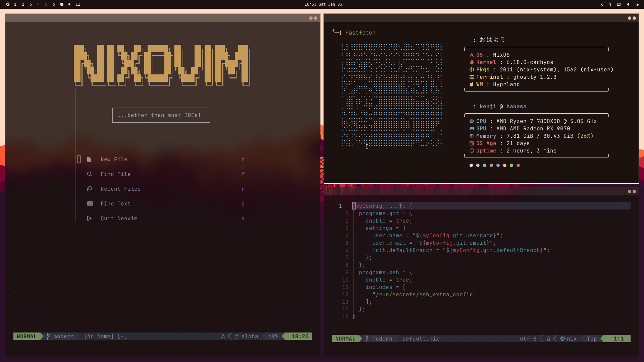Image resolution: width=644 pixels, height=362 pixels.
Task: Switch to workspace 3 in the top bar
Action: tap(31, 4)
